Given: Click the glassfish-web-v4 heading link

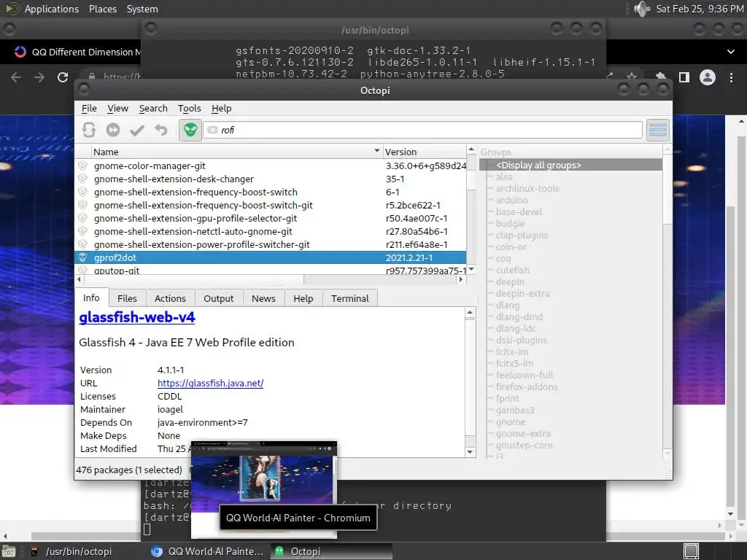Looking at the screenshot, I should (136, 317).
